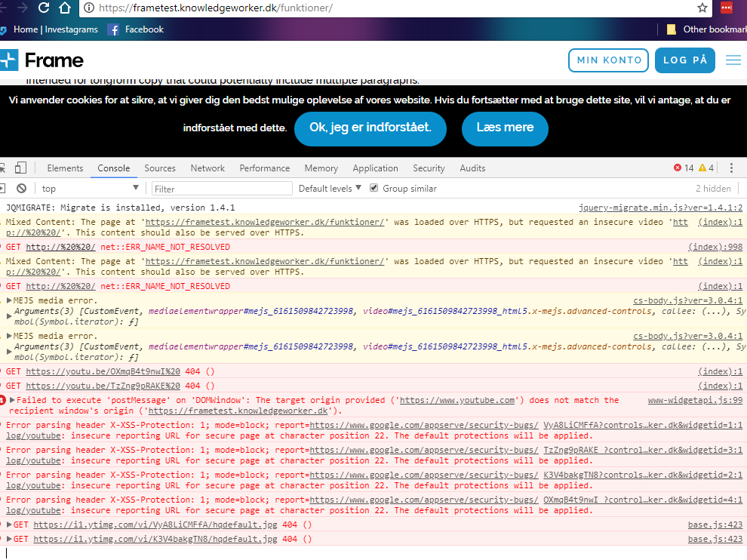Clear the console with the clear icon
747x560 pixels.
[22, 189]
